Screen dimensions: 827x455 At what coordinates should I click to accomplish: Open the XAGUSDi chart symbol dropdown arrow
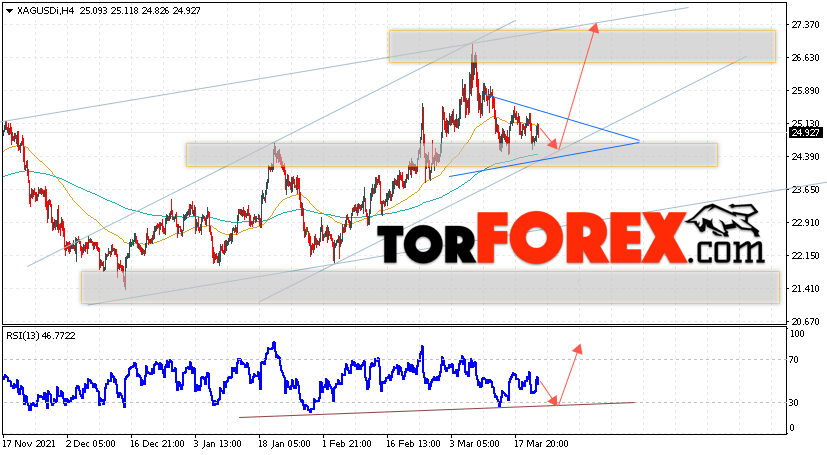pyautogui.click(x=9, y=11)
